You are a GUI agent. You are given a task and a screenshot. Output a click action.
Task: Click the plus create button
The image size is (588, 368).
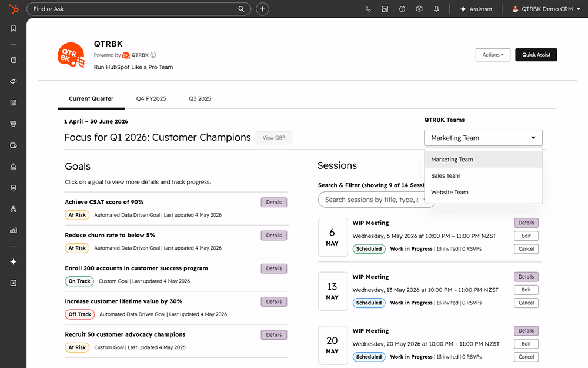click(262, 9)
